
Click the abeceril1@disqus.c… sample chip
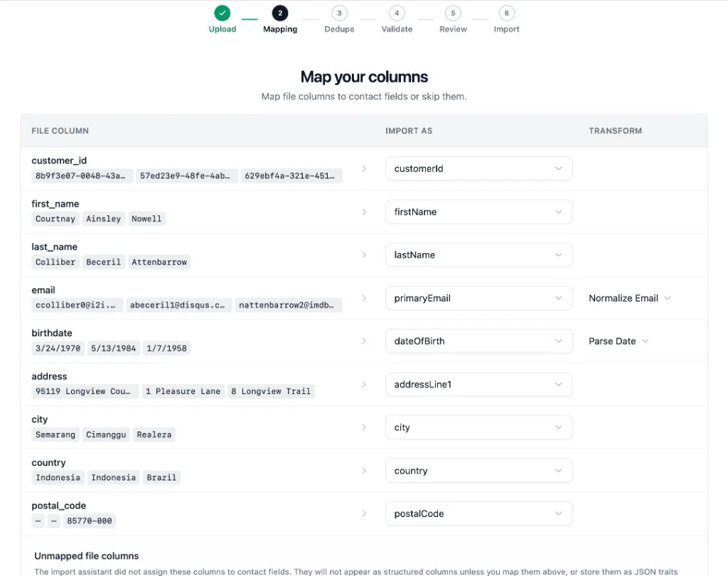[178, 305]
